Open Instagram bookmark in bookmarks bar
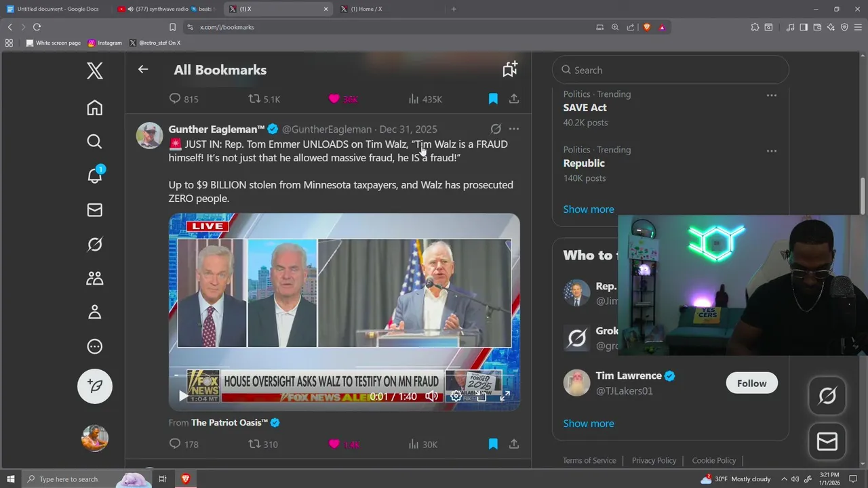 pyautogui.click(x=105, y=43)
